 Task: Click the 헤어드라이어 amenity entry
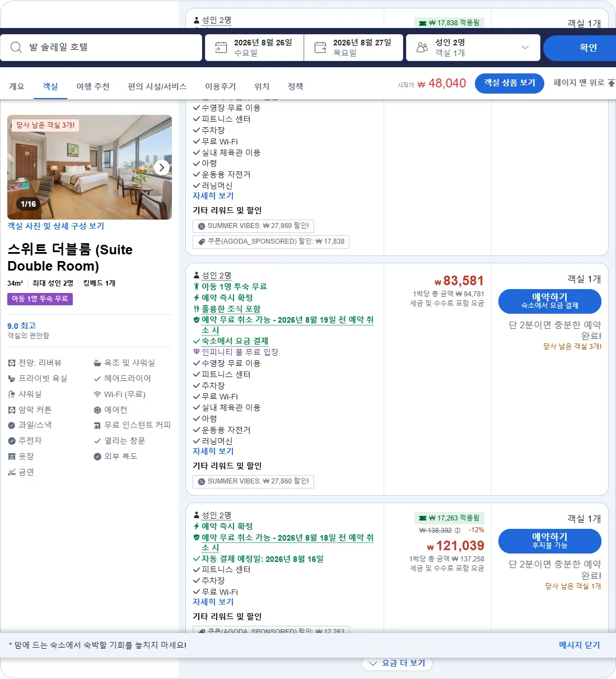[x=122, y=379]
